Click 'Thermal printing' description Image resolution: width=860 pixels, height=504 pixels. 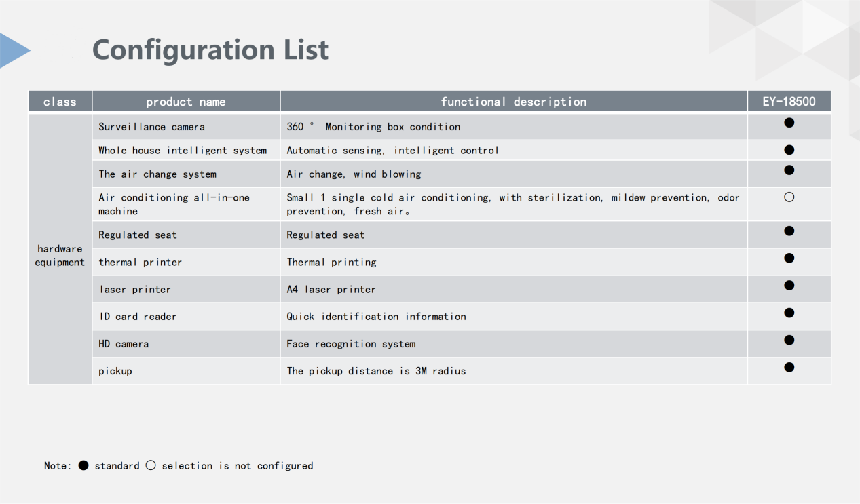[331, 263]
